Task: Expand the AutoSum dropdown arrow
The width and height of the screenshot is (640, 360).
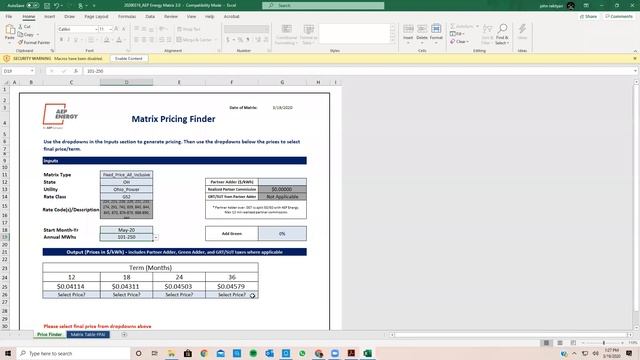Action: 477,27
